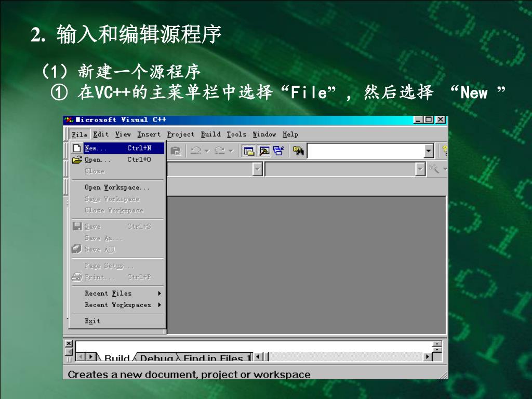This screenshot has width=532, height=399.
Task: Switch to the Find in Files 1 tab
Action: coord(216,357)
